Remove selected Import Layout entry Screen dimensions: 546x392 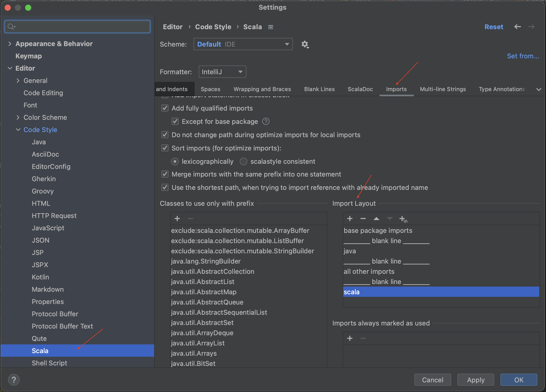(x=363, y=219)
